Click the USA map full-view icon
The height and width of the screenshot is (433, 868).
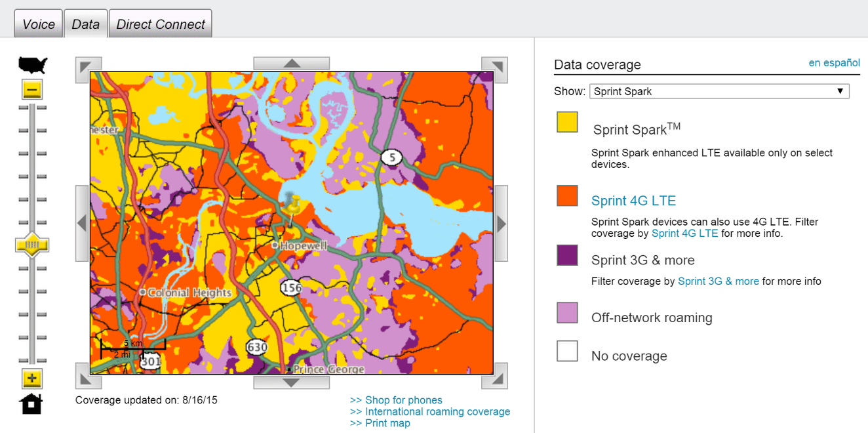point(33,65)
